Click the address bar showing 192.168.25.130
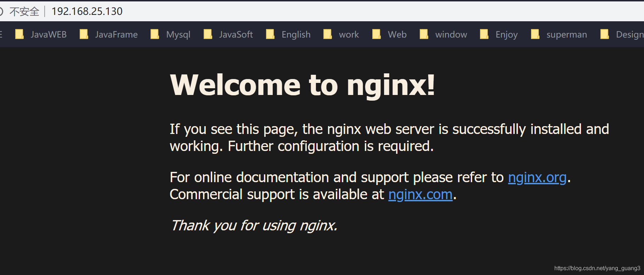Image resolution: width=644 pixels, height=275 pixels. click(87, 11)
